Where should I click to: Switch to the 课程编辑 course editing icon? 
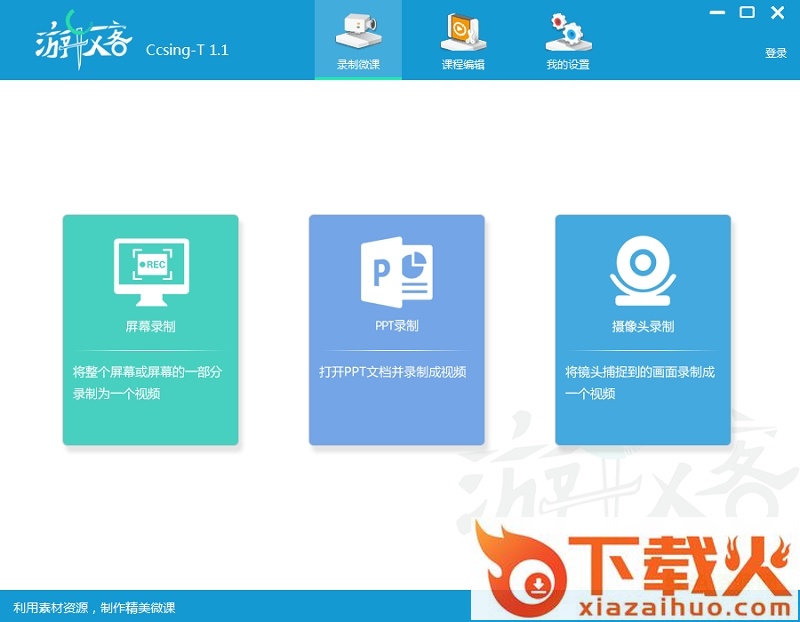tap(463, 33)
